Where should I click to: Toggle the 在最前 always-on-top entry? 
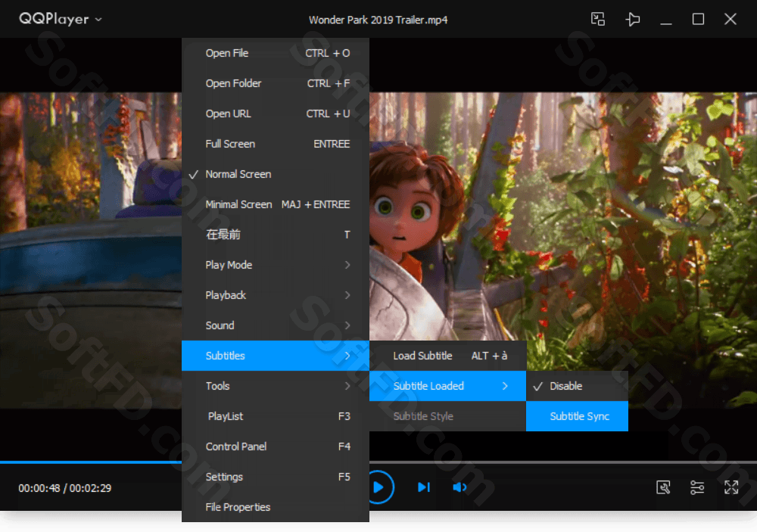coord(276,235)
